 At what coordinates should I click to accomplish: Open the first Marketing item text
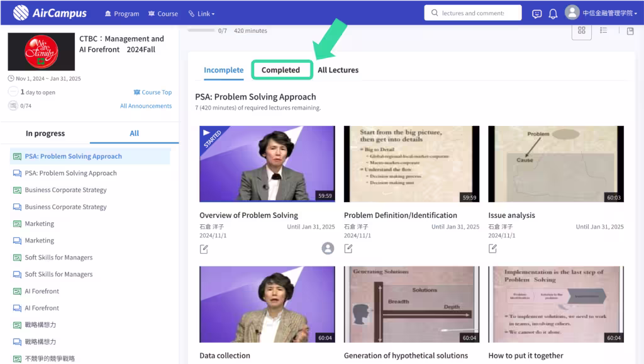coord(40,224)
